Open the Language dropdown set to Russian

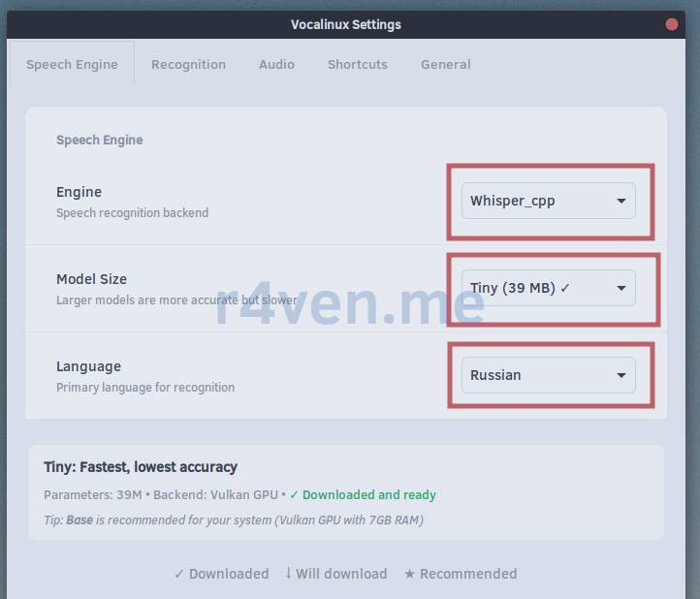(548, 375)
